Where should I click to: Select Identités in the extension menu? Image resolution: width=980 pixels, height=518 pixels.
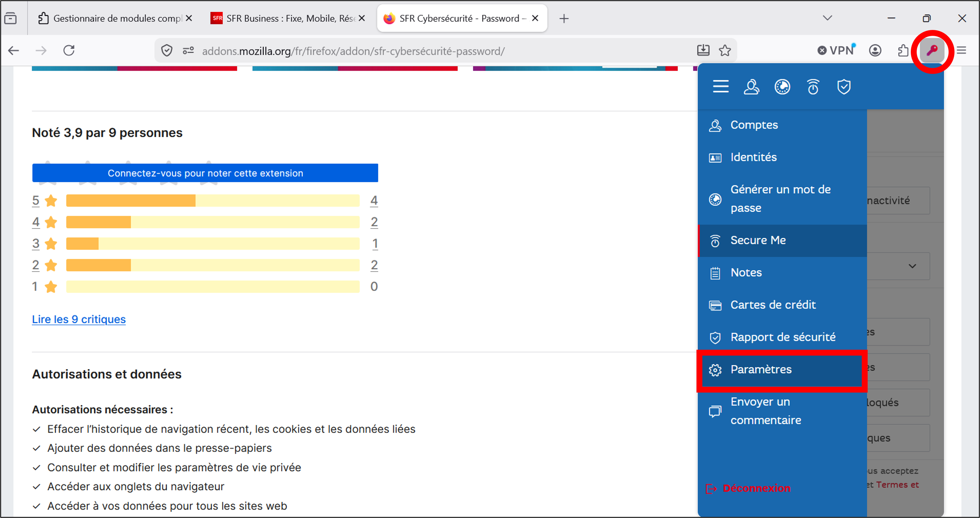[782, 157]
